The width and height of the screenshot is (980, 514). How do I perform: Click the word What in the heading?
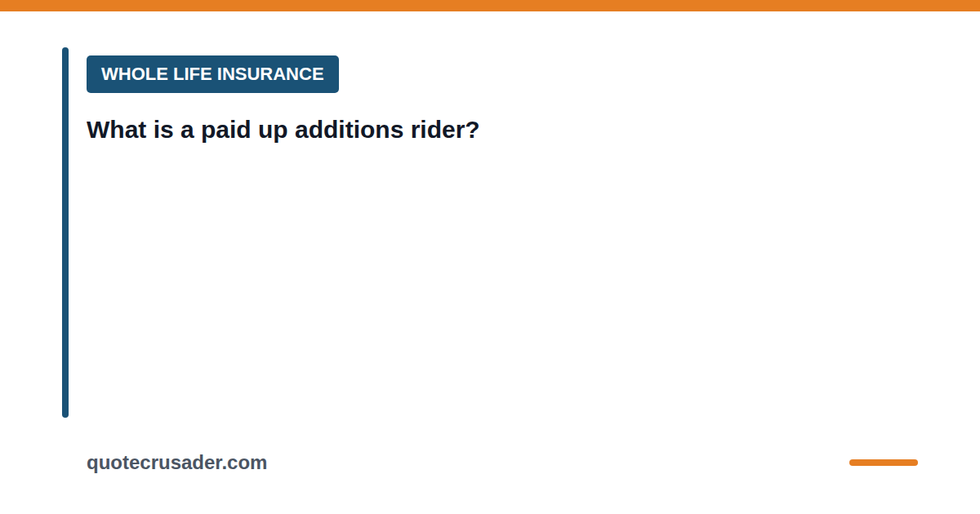pos(115,130)
